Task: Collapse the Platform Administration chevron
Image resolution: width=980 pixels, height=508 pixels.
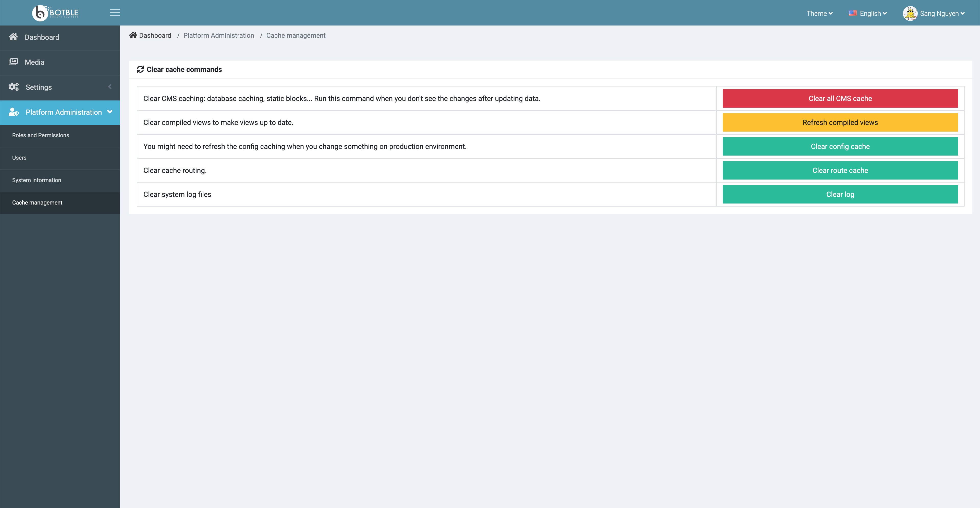Action: click(110, 112)
